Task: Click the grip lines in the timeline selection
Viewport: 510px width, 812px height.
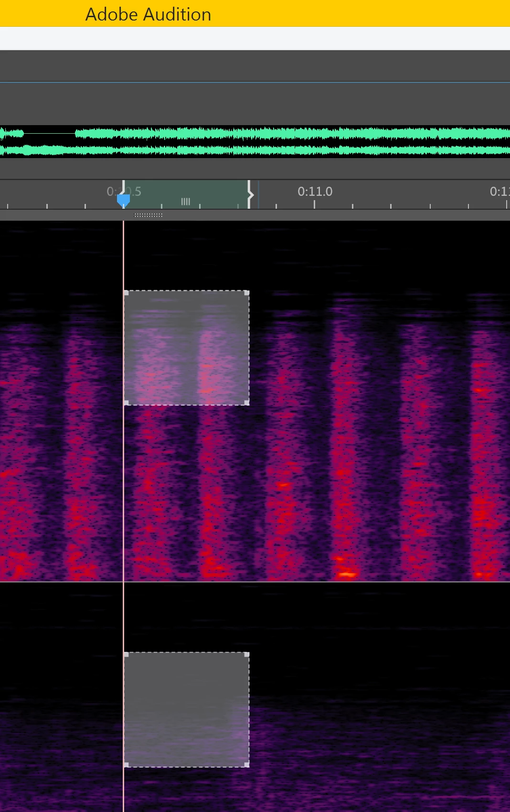Action: pyautogui.click(x=186, y=202)
